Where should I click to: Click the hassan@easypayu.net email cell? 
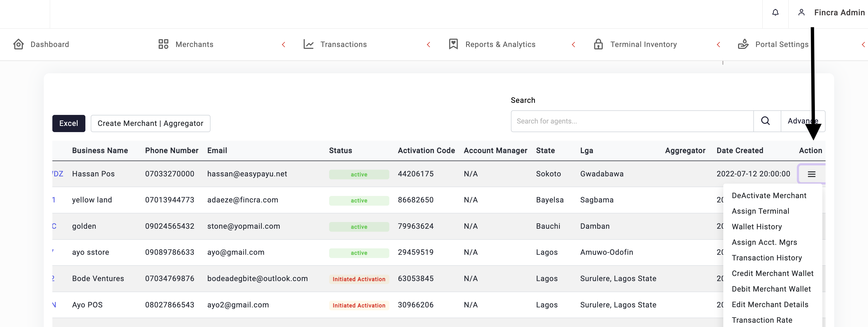point(247,174)
